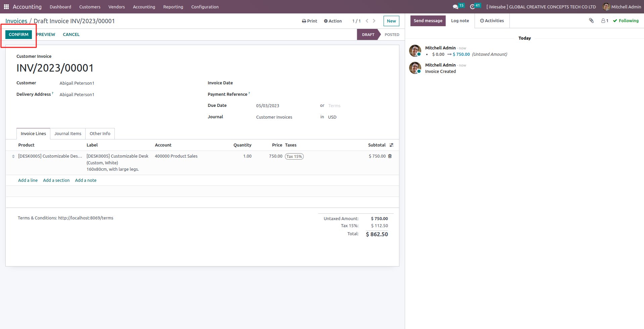Click the attachments paperclip icon
644x329 pixels.
click(x=591, y=21)
